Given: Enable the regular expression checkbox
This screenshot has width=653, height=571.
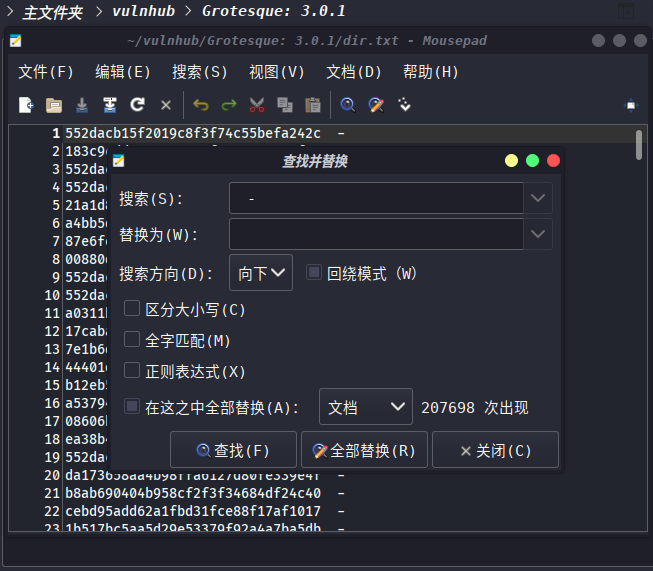Looking at the screenshot, I should (x=132, y=370).
